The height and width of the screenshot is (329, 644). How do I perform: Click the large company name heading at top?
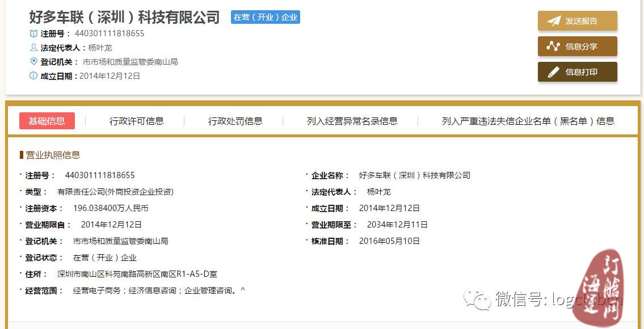(124, 17)
